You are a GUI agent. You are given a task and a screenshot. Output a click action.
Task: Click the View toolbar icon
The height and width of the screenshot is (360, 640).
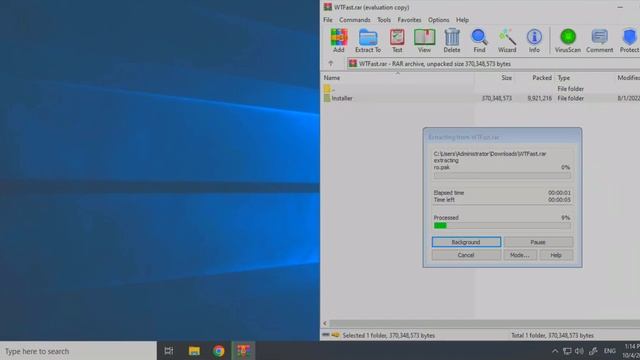(424, 40)
